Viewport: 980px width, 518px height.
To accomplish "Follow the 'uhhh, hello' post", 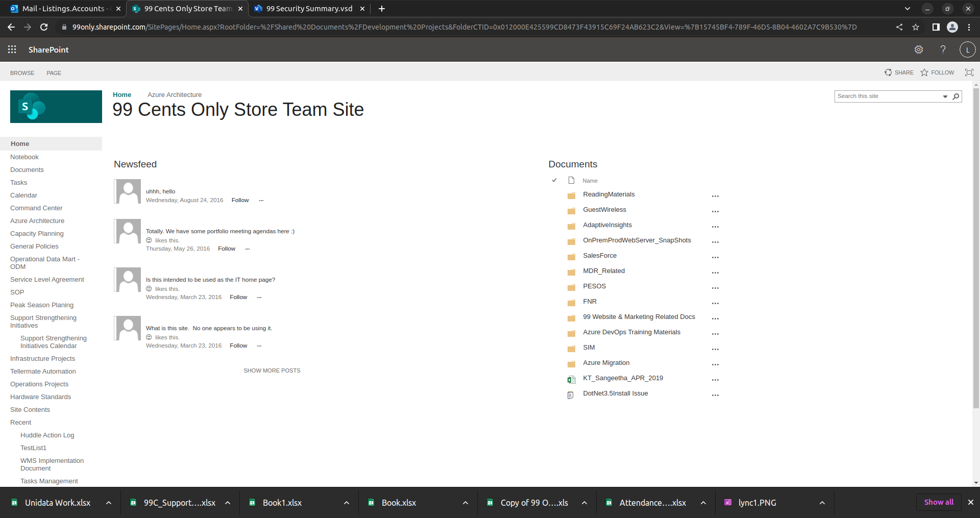I will click(240, 200).
